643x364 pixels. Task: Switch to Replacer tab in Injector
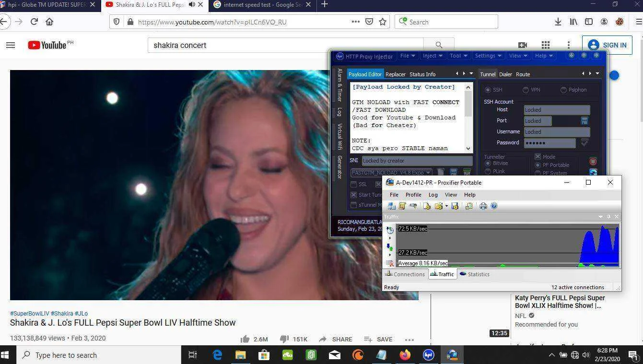point(396,74)
